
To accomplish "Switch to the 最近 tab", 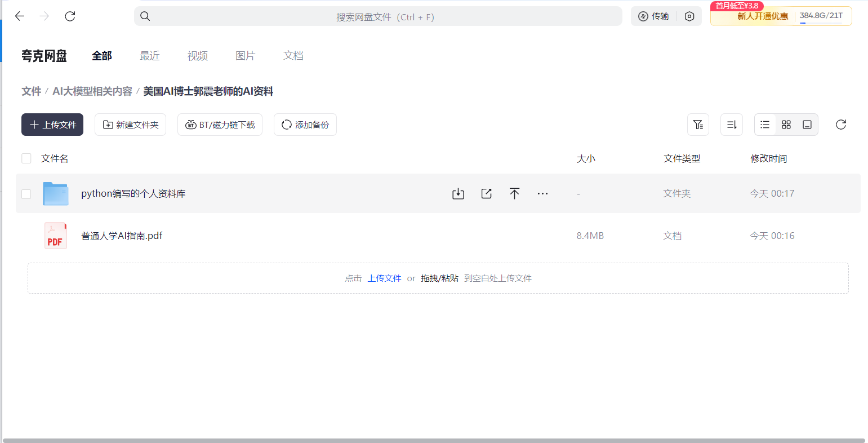I will coord(150,56).
